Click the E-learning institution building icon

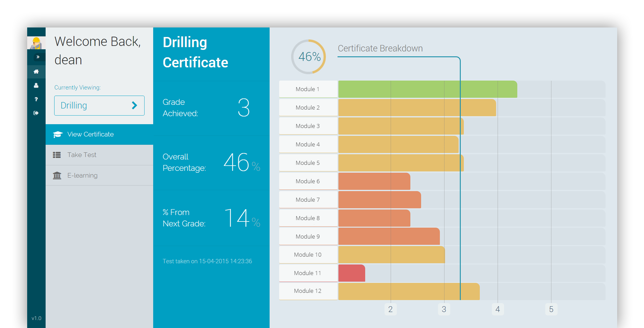pyautogui.click(x=57, y=176)
